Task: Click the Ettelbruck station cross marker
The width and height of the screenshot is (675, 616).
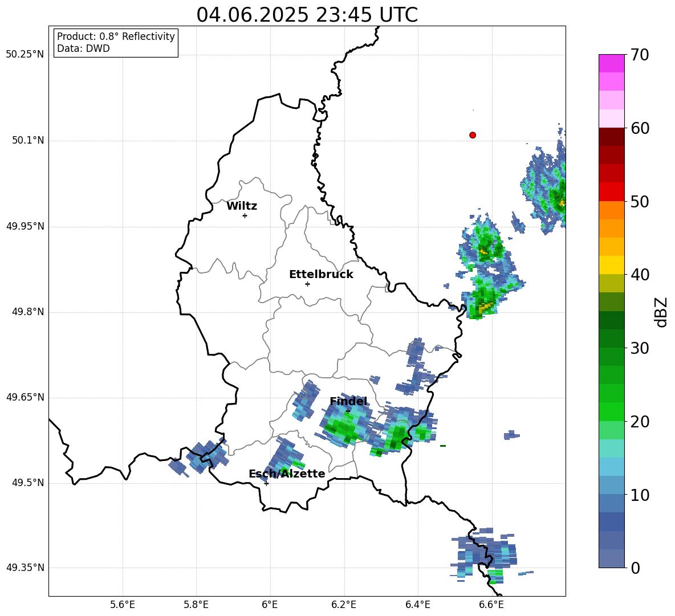Action: tap(307, 284)
